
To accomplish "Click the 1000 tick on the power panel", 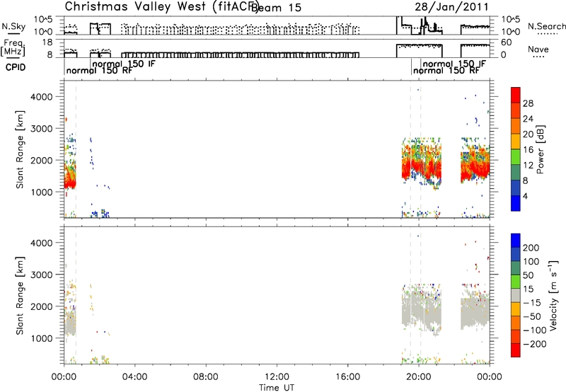I will click(x=42, y=192).
